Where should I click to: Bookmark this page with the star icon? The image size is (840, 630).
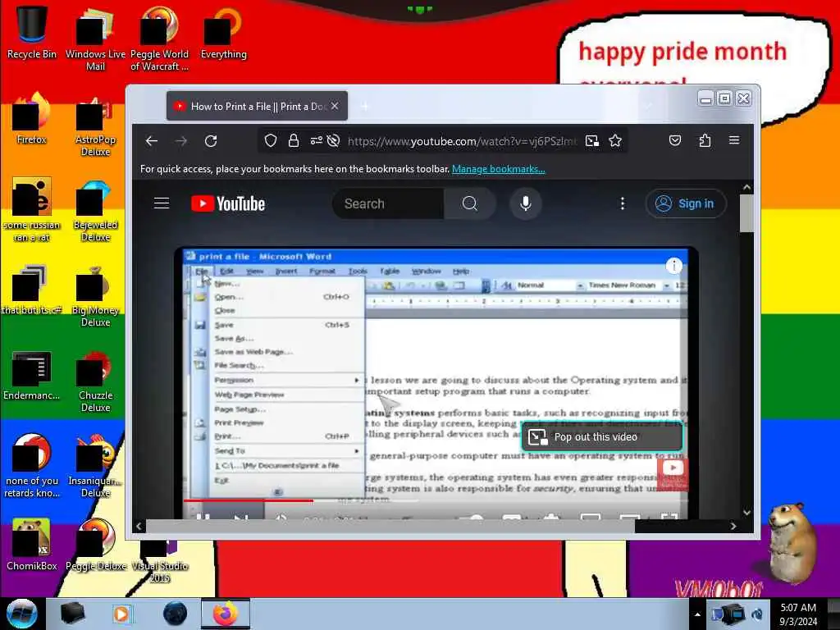click(x=615, y=141)
